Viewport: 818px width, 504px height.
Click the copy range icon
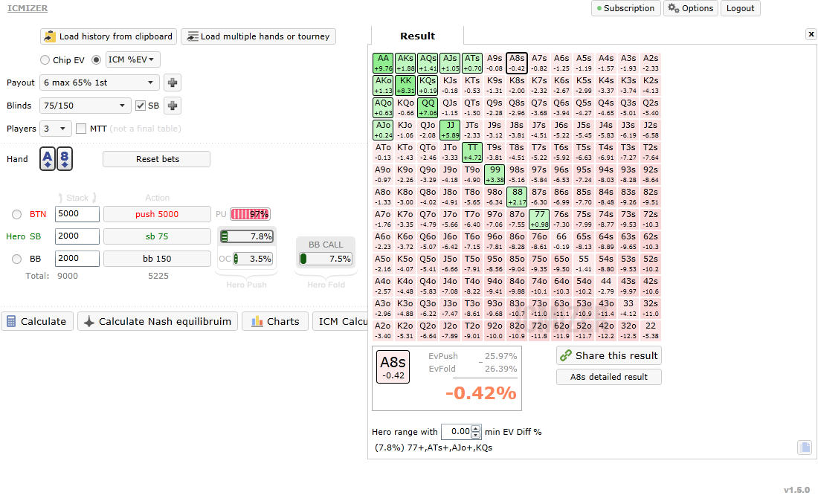pos(805,447)
